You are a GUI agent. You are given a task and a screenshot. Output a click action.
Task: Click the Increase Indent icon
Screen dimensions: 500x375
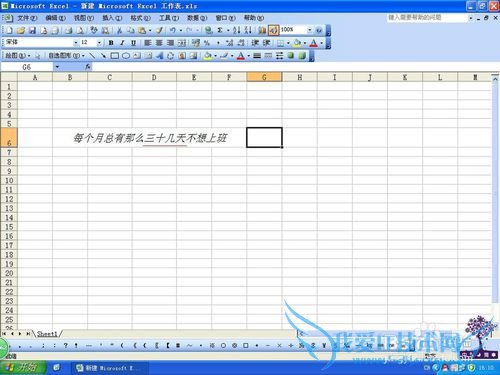[266, 43]
